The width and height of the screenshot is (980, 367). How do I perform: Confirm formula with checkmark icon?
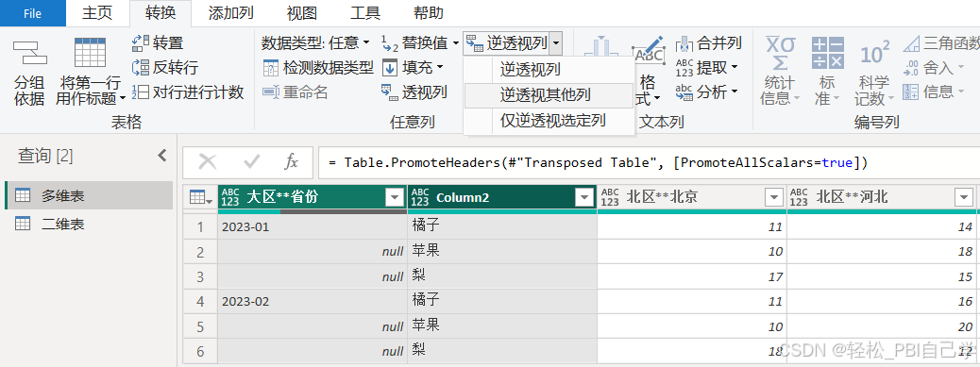(x=252, y=162)
